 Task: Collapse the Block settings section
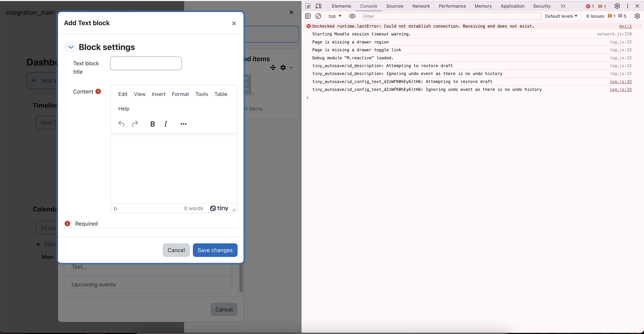(71, 47)
